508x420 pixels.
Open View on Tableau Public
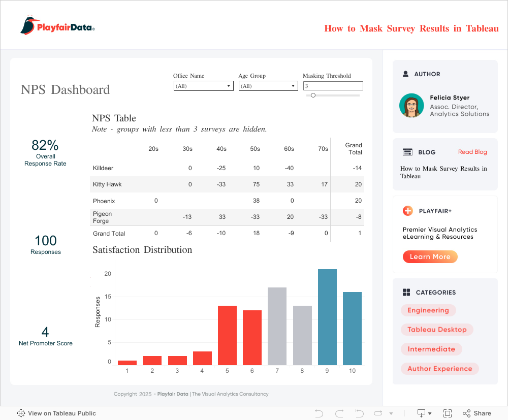56,413
